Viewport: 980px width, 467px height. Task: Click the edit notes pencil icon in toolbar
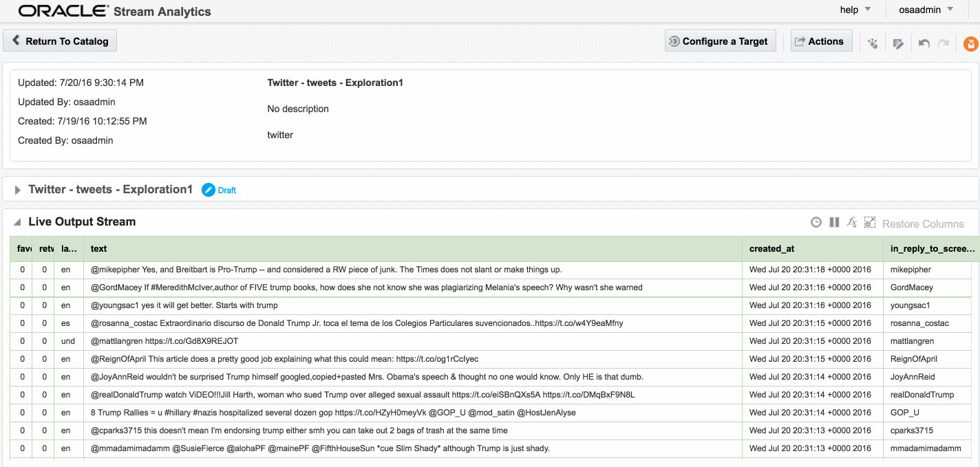[898, 43]
